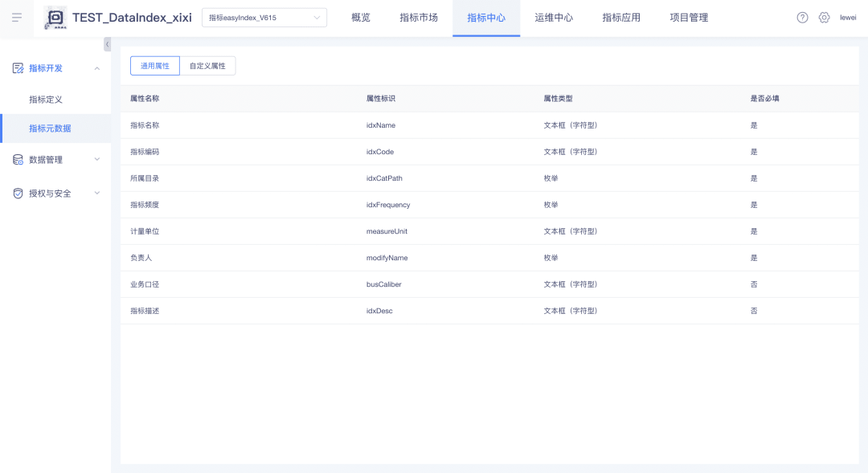Image resolution: width=868 pixels, height=473 pixels.
Task: Open the 指标应用 tab
Action: pyautogui.click(x=621, y=18)
